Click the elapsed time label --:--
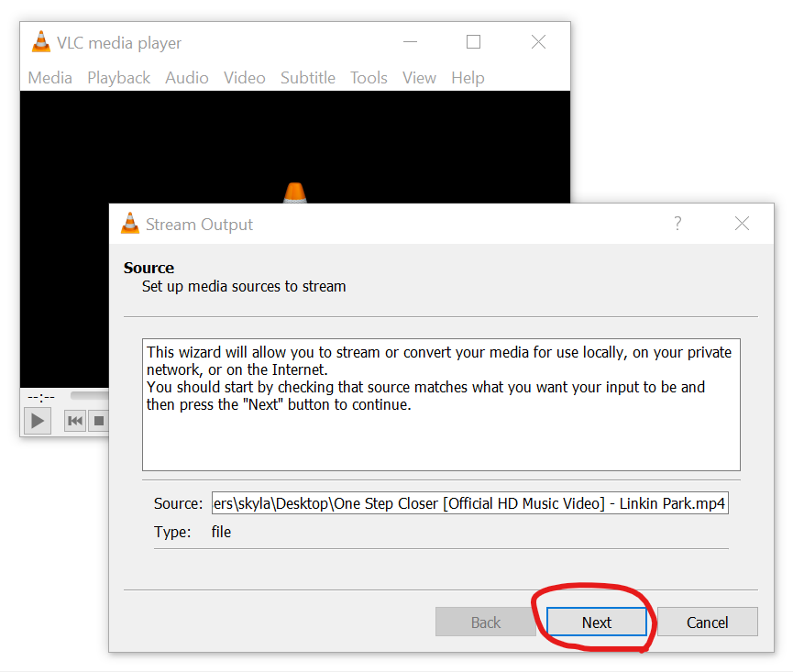 tap(41, 397)
